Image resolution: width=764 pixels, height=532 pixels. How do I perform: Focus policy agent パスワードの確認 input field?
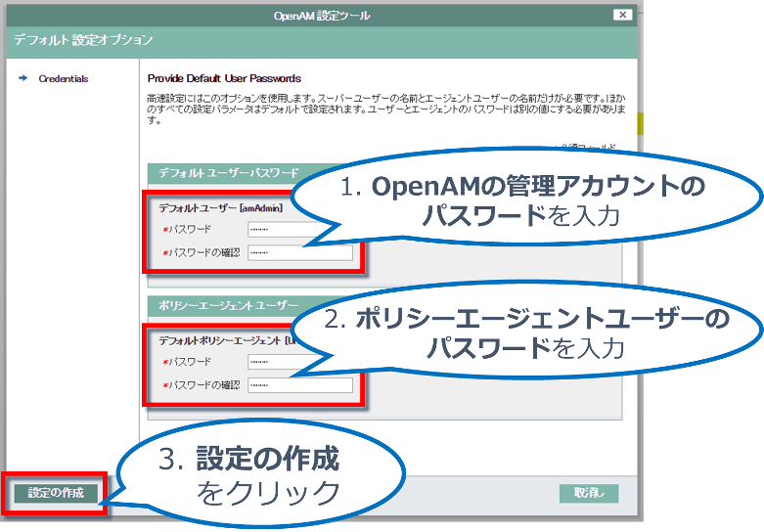click(300, 385)
